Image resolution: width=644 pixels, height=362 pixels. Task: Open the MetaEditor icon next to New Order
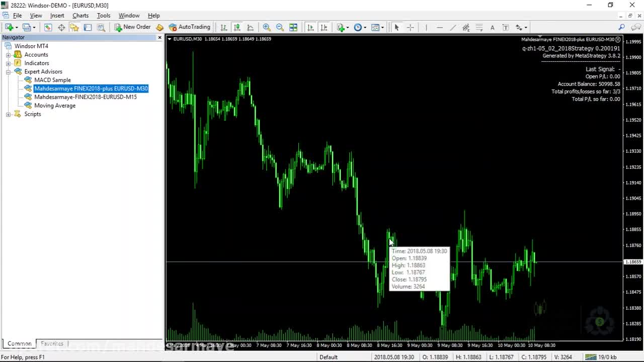click(159, 28)
